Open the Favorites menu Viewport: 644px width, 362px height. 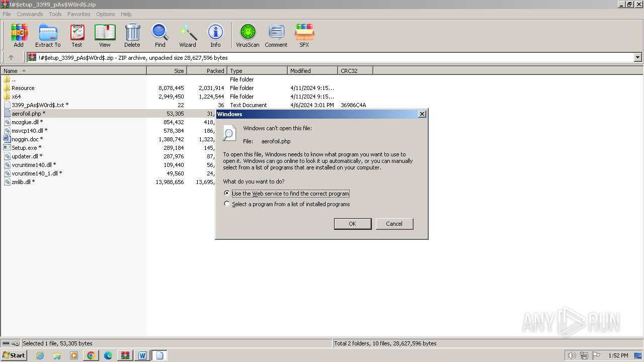[79, 14]
